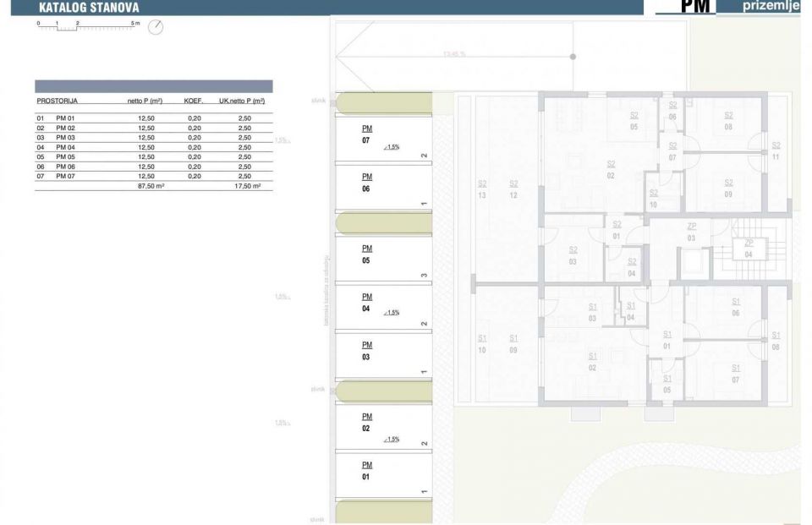Click the 1,5% slope marker in parking PM 04
The height and width of the screenshot is (525, 812).
click(x=391, y=313)
